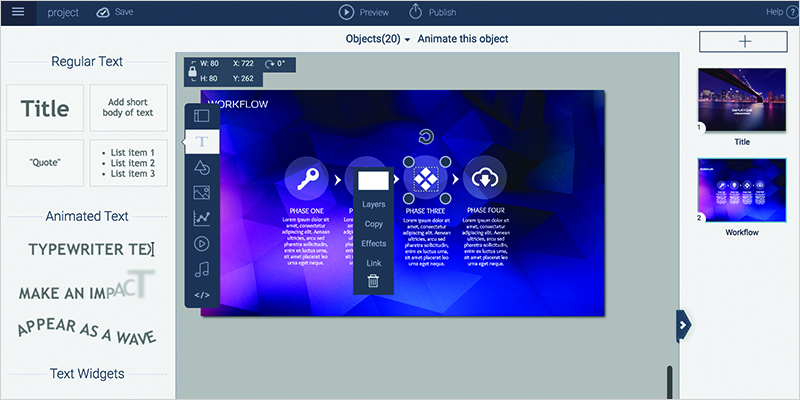This screenshot has width=800, height=400.
Task: Select the Text tool in sidebar
Action: pyautogui.click(x=201, y=142)
